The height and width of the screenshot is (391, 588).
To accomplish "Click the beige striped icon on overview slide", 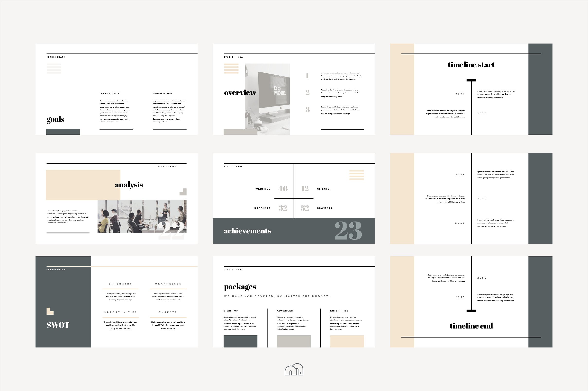I will coord(231,69).
